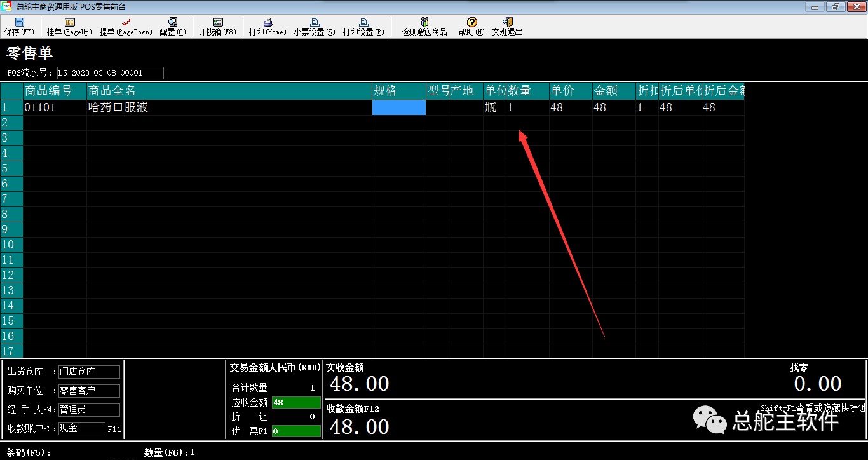Open 小票设置(S) receipt settings
Screen dimensions: 868x460
coord(314,27)
